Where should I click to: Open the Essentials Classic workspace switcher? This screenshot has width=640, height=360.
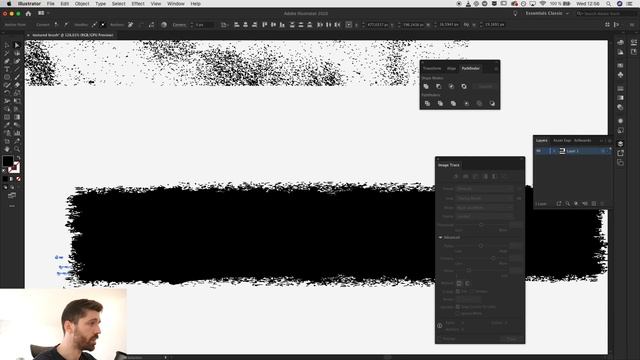547,13
